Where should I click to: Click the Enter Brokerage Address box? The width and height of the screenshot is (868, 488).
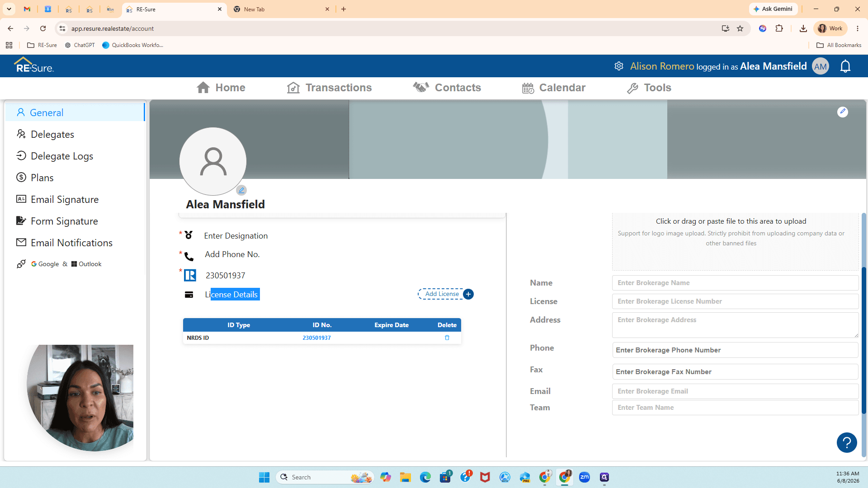(735, 325)
